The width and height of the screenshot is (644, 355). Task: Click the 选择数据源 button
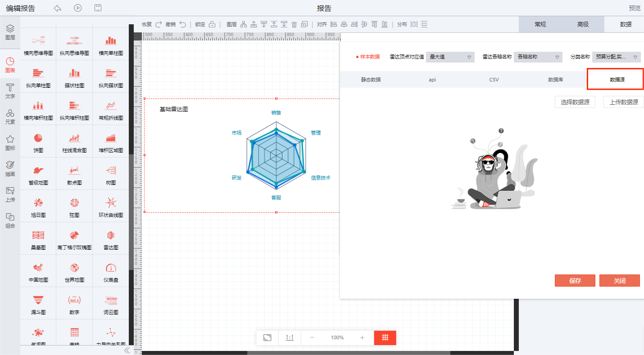click(575, 102)
